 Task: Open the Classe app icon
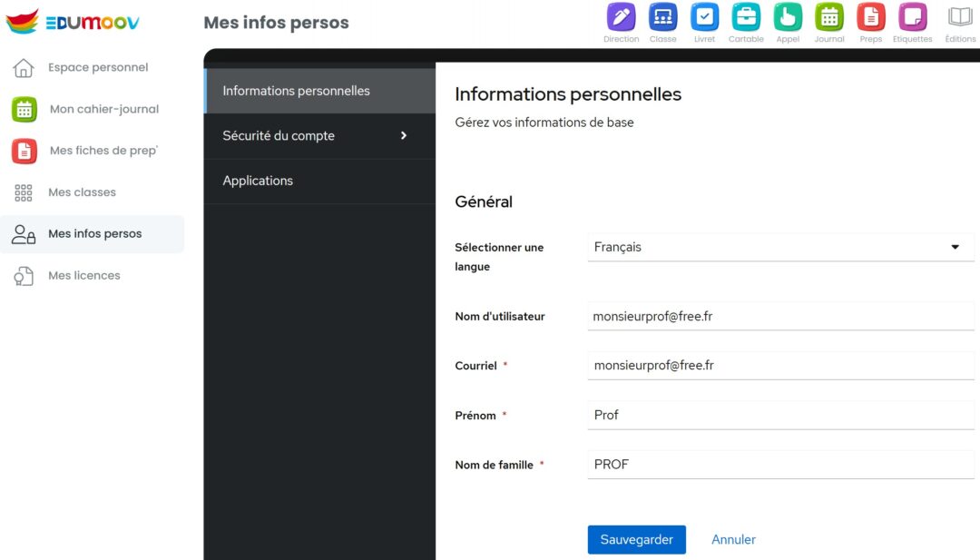click(662, 17)
